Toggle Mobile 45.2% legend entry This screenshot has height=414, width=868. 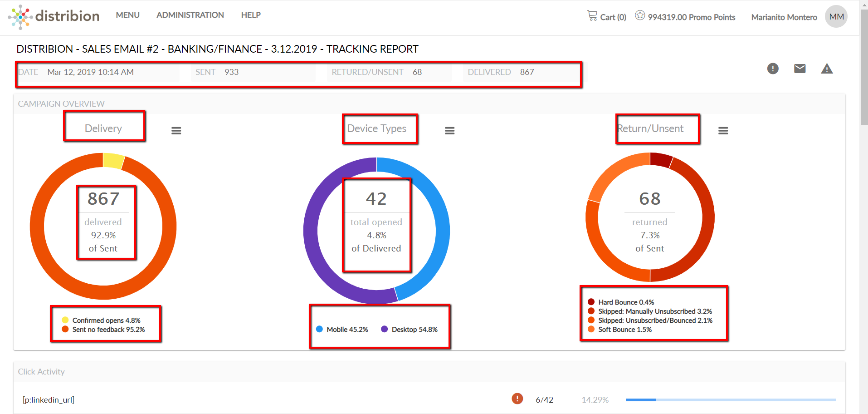pyautogui.click(x=342, y=330)
